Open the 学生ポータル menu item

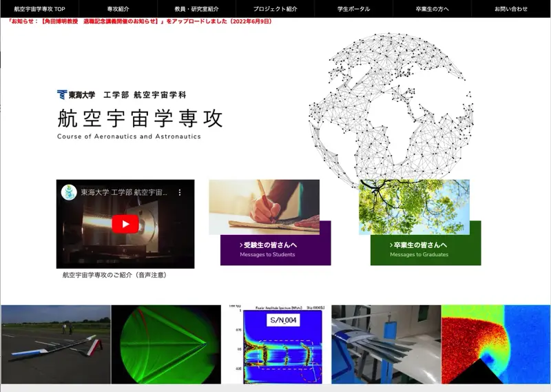(353, 9)
